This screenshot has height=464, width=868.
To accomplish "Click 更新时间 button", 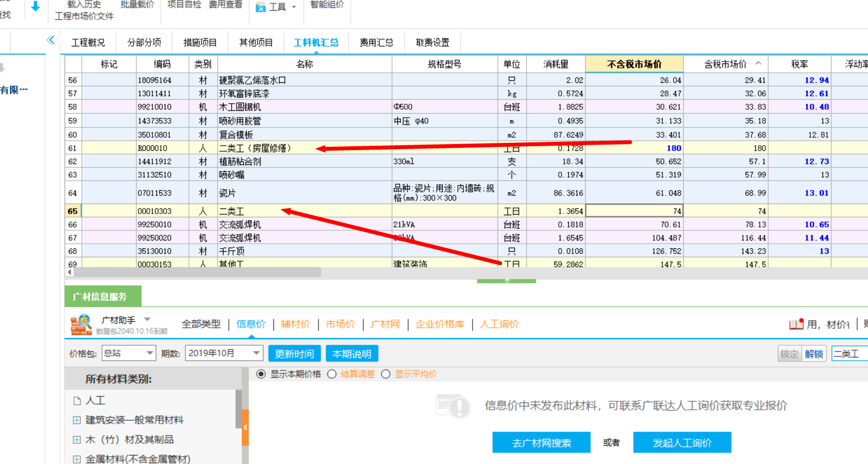I will 294,354.
